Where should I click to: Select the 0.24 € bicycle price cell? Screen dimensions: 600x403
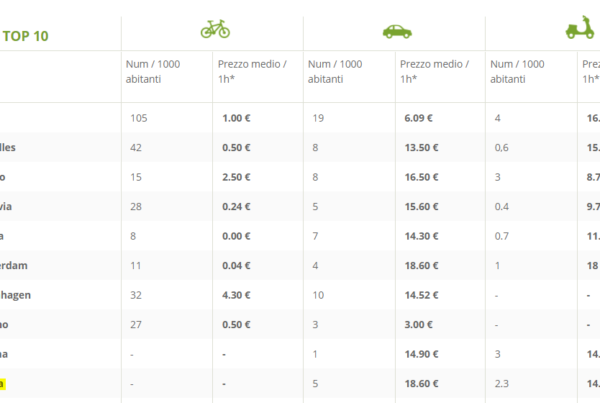[235, 207]
